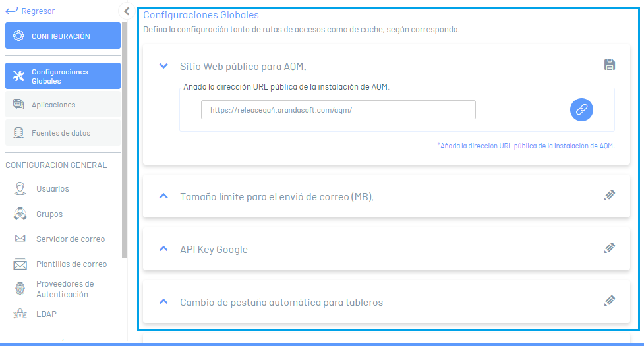Click the blue link chain button
This screenshot has height=346, width=644.
click(581, 110)
